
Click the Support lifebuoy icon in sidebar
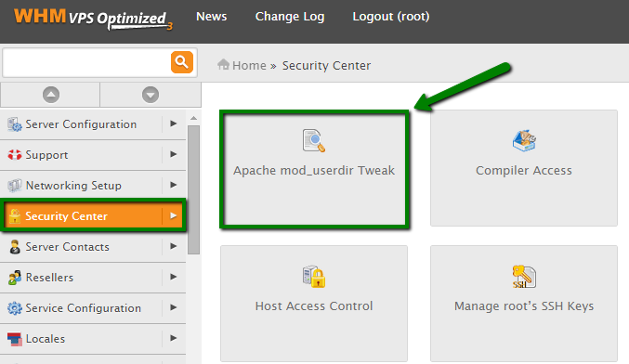click(15, 155)
